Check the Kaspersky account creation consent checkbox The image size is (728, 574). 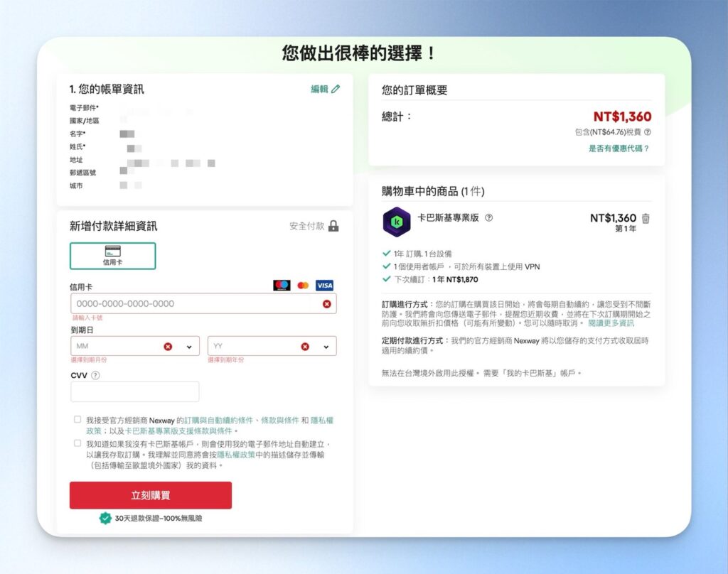(x=77, y=443)
